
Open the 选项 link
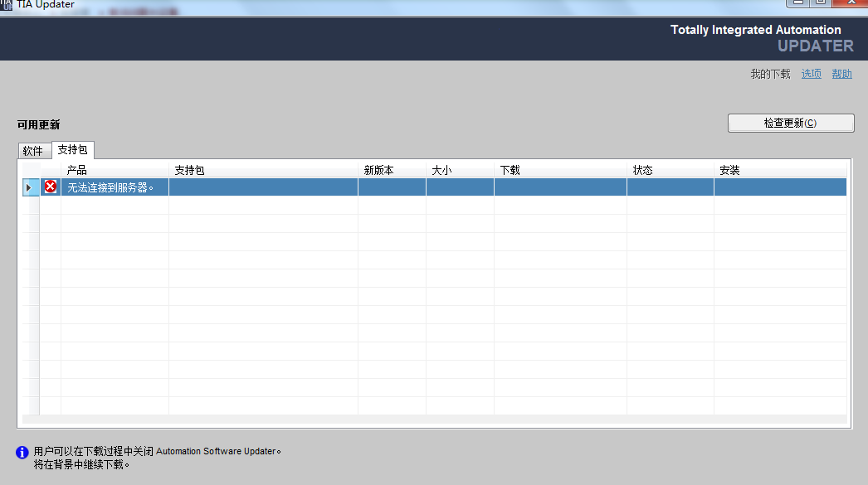click(x=811, y=74)
